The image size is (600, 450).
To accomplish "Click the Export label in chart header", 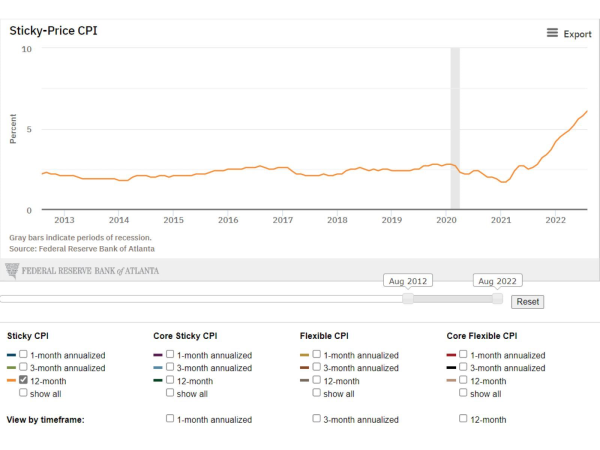I will [x=577, y=34].
